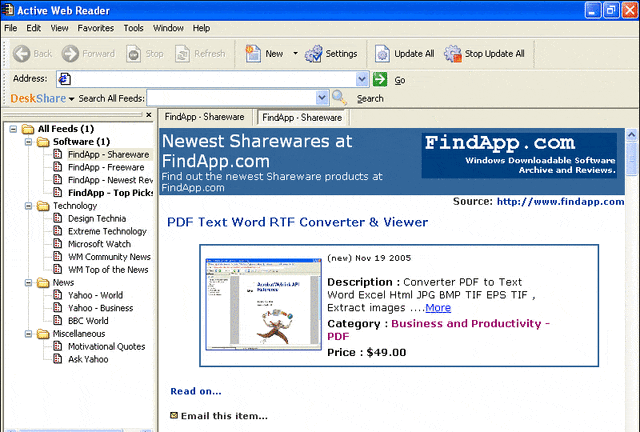
Task: Close the feeds sidebar panel
Action: (149, 116)
